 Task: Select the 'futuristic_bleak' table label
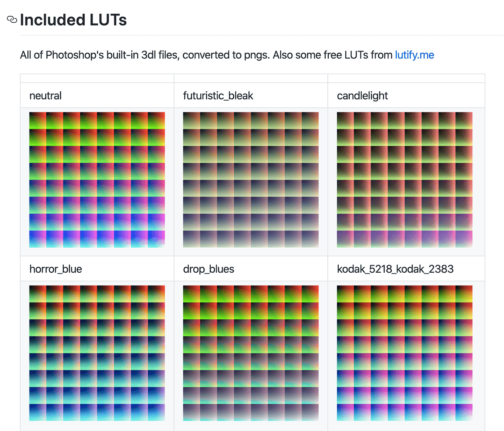pos(218,96)
